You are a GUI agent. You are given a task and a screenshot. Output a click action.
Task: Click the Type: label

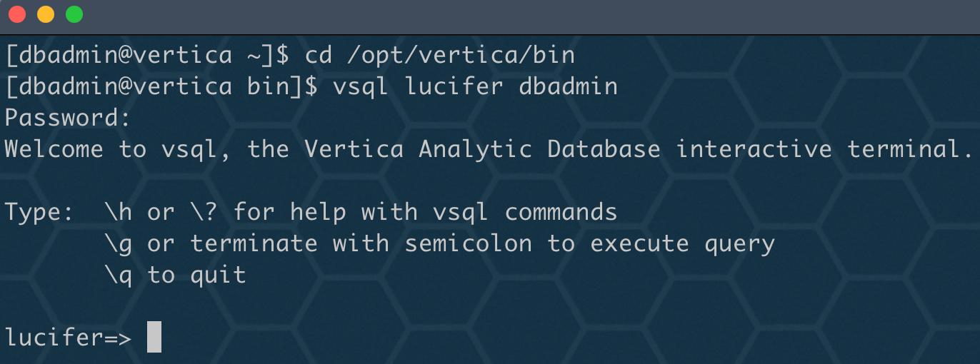point(40,212)
